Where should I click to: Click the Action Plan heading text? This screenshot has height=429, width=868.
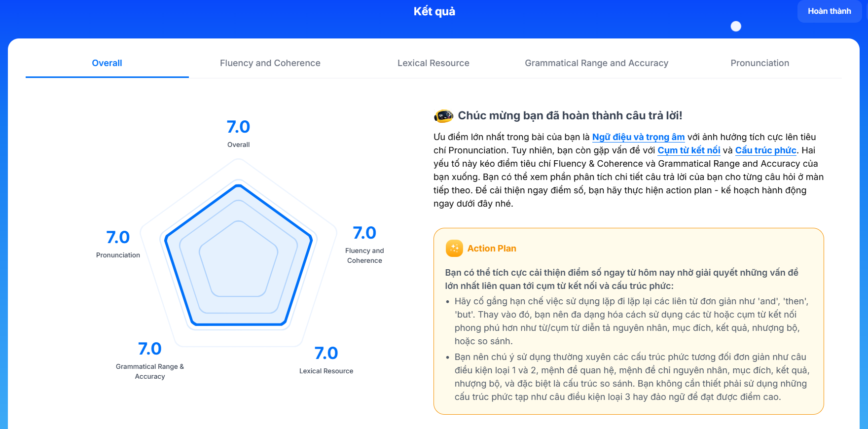pyautogui.click(x=492, y=249)
